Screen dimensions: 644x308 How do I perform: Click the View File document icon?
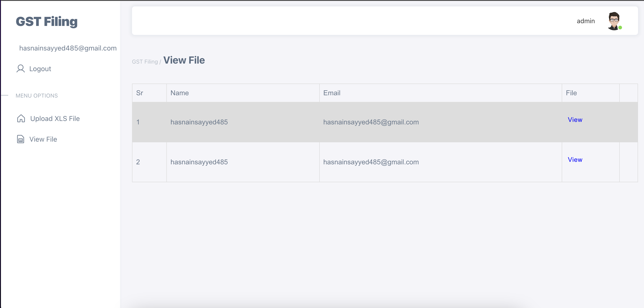point(20,139)
